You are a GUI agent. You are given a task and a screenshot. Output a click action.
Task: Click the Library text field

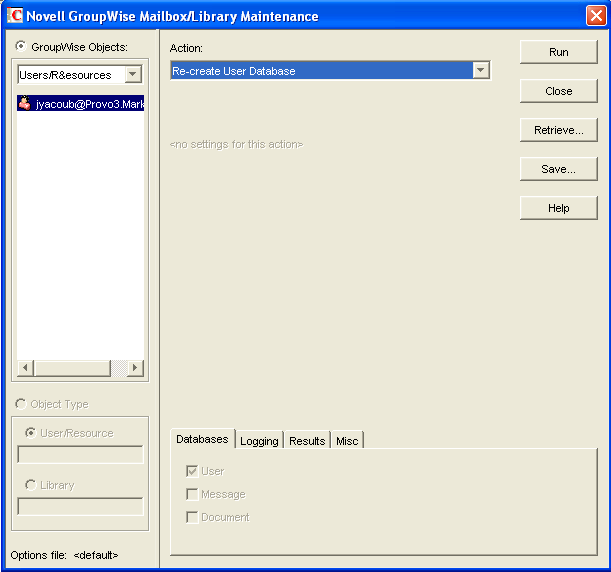[80, 506]
